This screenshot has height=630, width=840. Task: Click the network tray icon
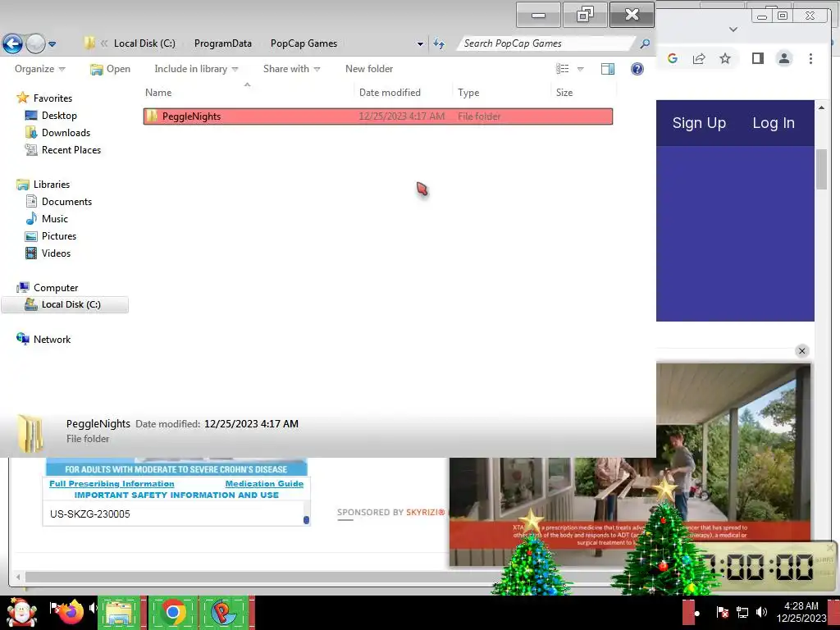coord(742,612)
